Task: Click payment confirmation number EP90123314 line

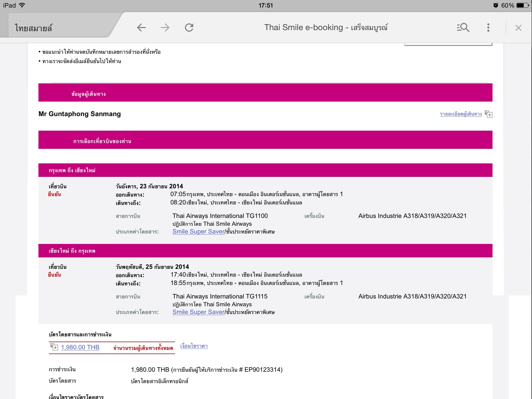Action: click(x=207, y=370)
